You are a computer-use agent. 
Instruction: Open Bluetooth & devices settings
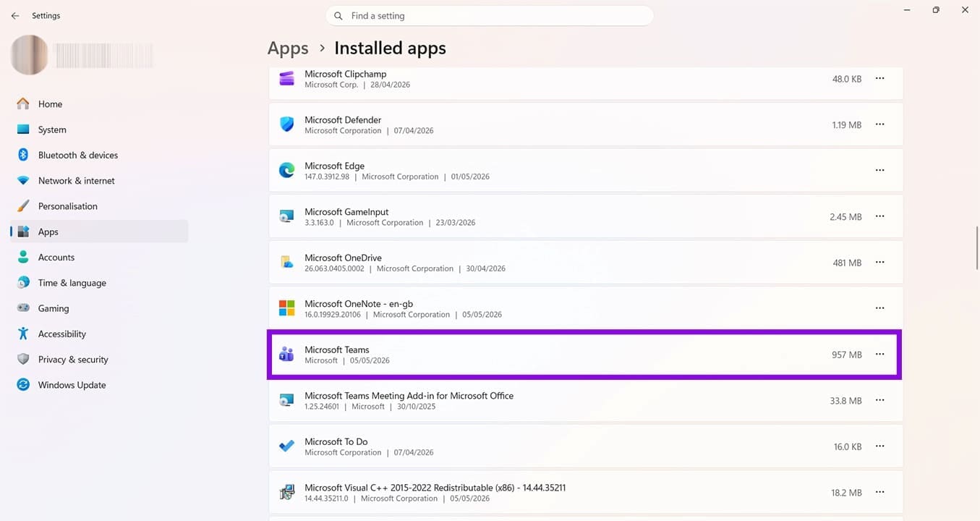pos(99,155)
